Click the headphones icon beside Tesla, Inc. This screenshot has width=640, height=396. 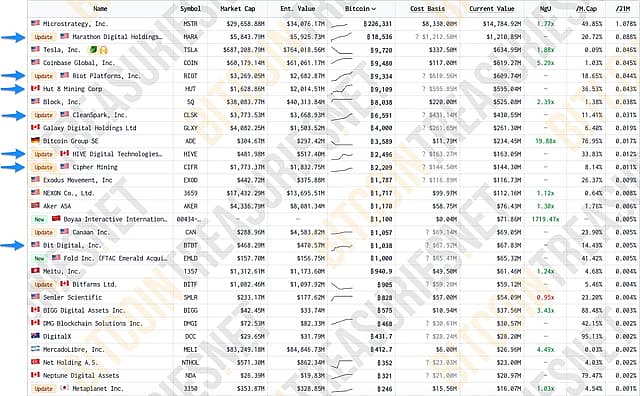[x=103, y=50]
